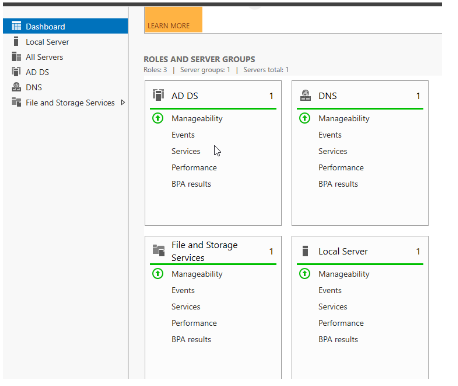Click green status icon in AD DS tile
The image size is (458, 386).
[x=158, y=118]
